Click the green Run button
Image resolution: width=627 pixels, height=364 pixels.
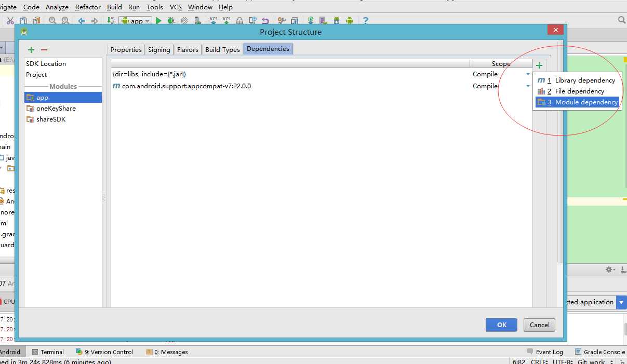[158, 21]
